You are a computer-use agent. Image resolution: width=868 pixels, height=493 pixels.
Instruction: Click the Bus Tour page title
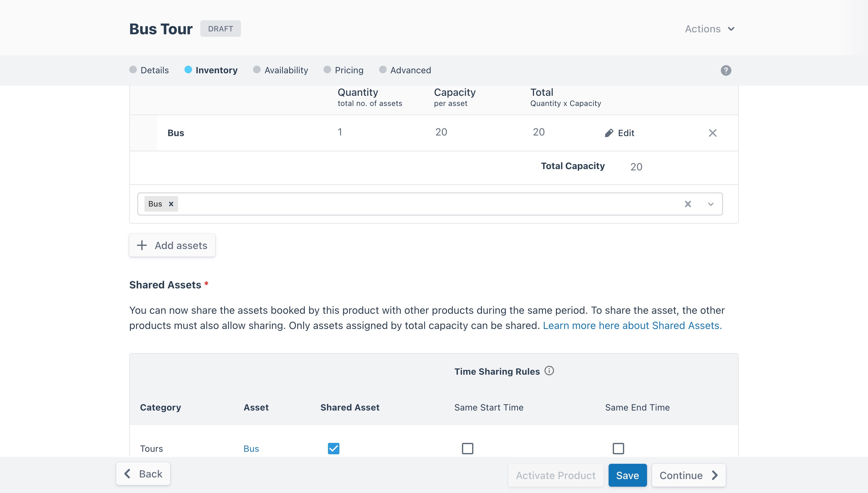click(161, 29)
